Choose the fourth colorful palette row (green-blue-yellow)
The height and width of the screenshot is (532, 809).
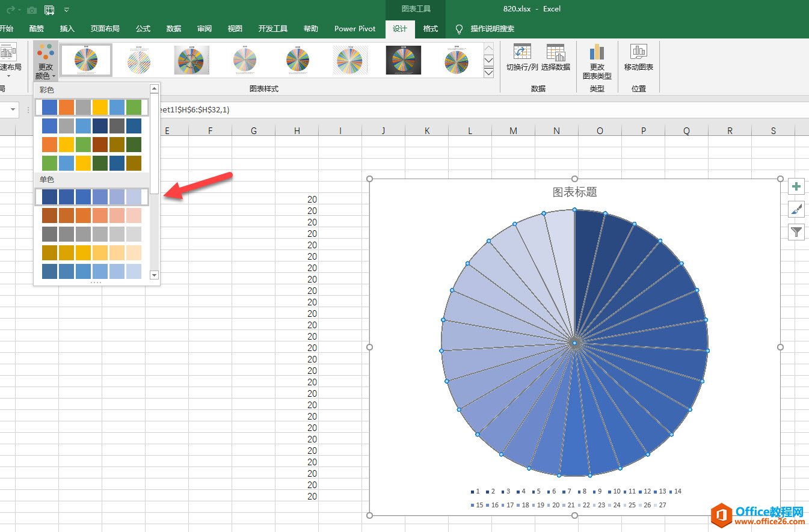[x=91, y=163]
